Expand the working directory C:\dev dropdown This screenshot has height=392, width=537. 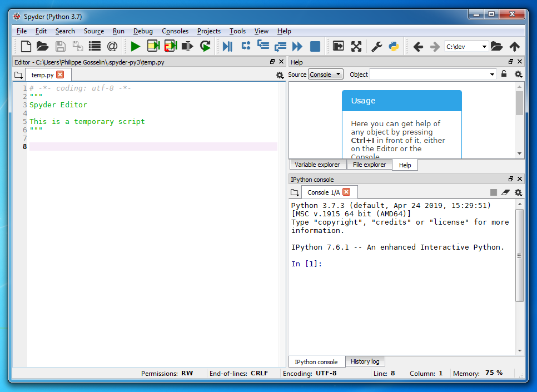tap(484, 47)
